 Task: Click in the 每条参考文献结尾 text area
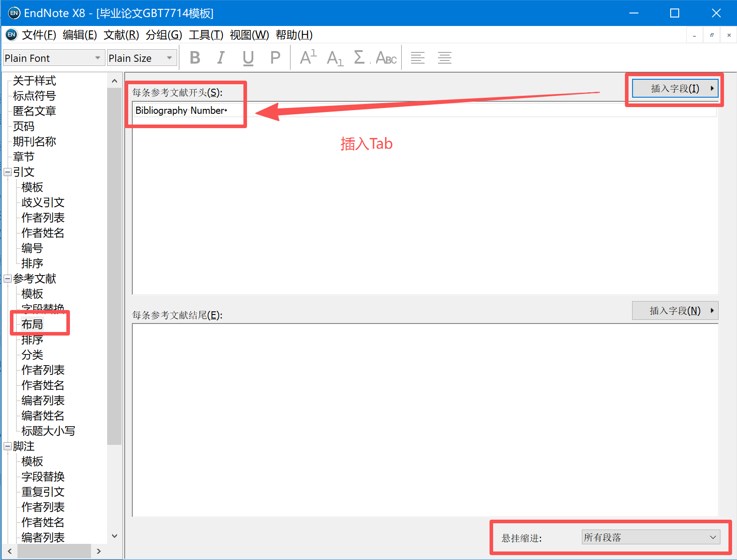tap(425, 420)
